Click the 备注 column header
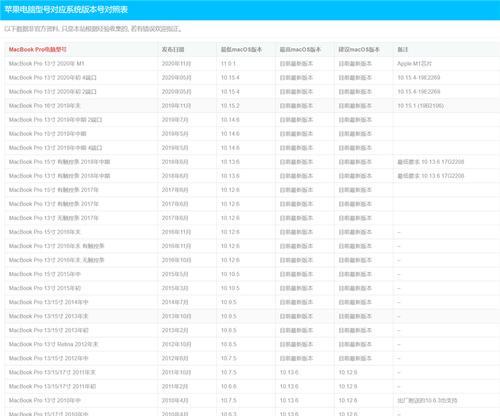The image size is (500, 416). [403, 49]
